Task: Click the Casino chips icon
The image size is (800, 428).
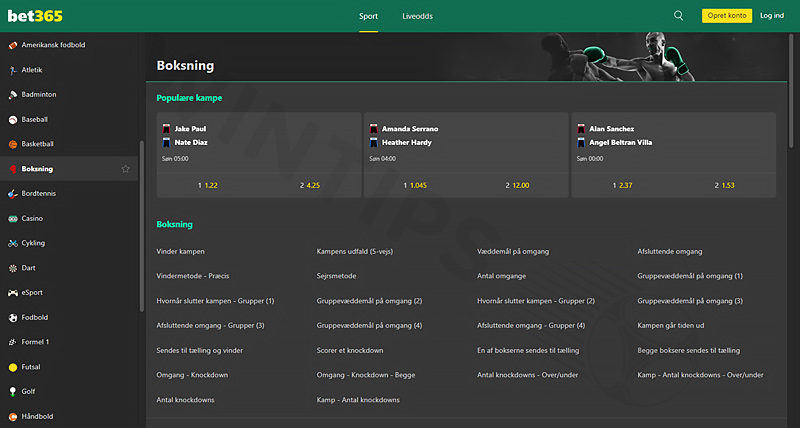Action: coord(13,218)
